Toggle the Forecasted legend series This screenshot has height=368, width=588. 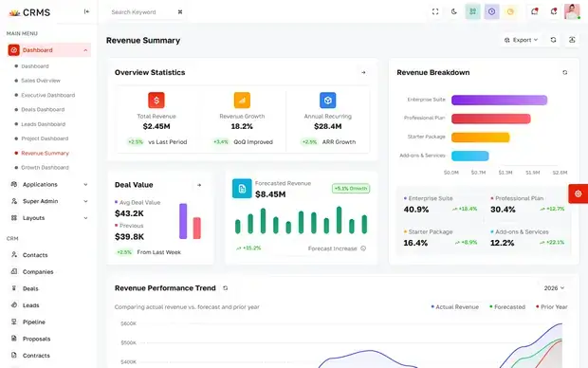[507, 307]
